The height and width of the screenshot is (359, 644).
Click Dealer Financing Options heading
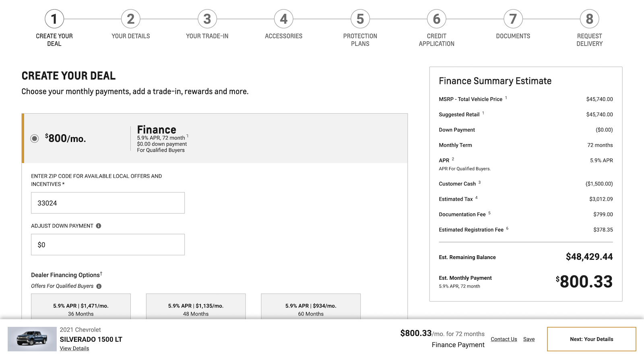[x=66, y=275]
